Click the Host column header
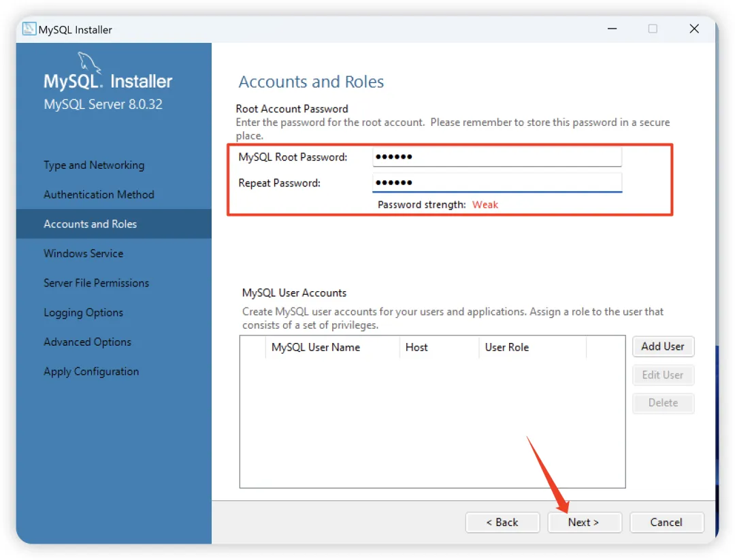The image size is (735, 560). point(439,347)
